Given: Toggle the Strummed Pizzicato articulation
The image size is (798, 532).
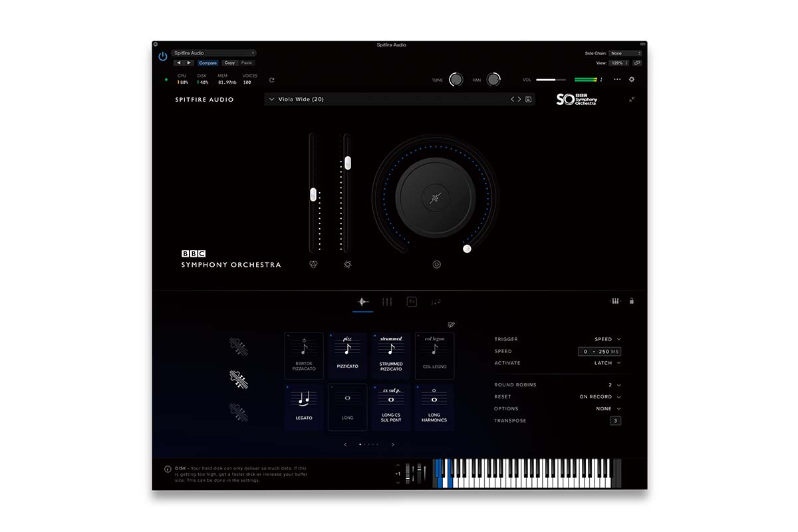Looking at the screenshot, I should (x=391, y=356).
